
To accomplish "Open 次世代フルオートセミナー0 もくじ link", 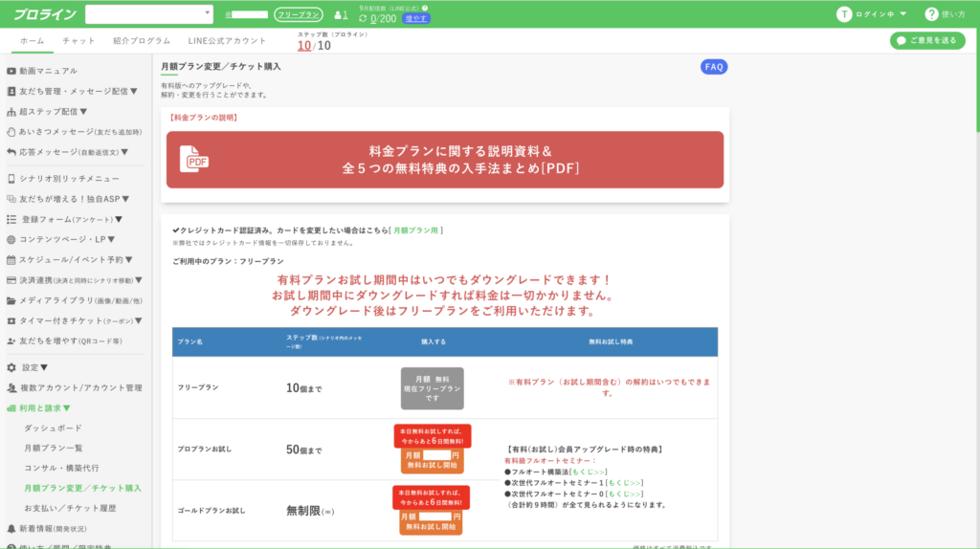I will pyautogui.click(x=624, y=494).
